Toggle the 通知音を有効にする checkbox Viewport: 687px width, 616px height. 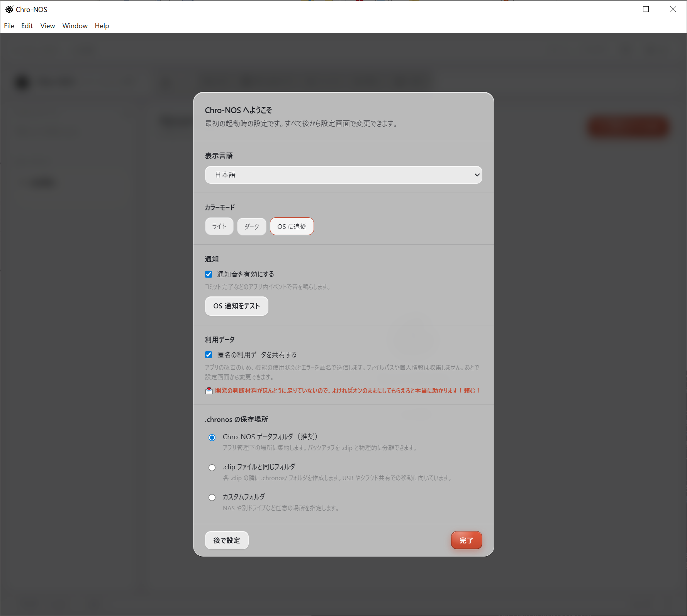pos(209,274)
